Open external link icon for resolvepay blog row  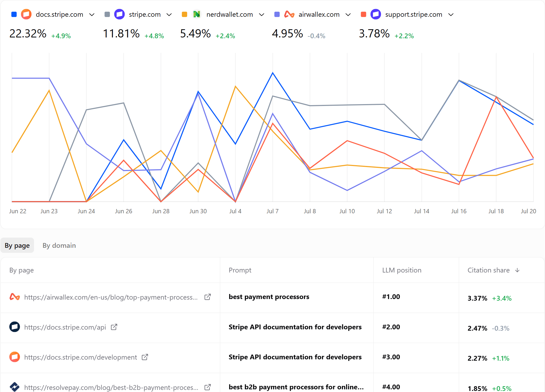[x=208, y=387]
